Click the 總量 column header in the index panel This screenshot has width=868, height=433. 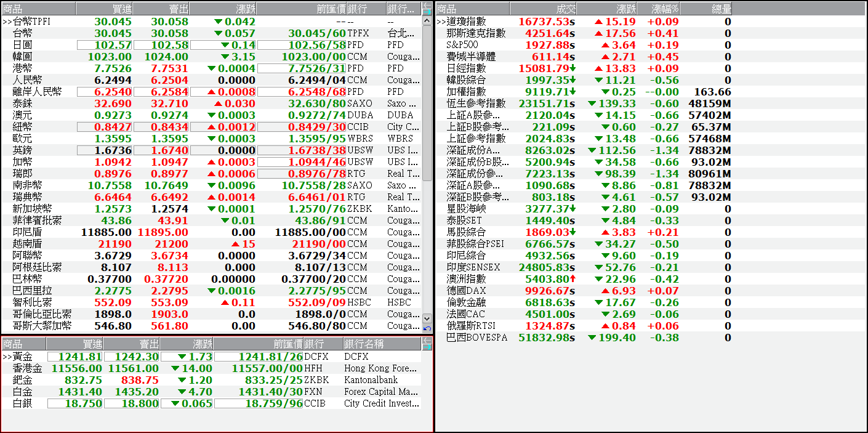pyautogui.click(x=707, y=9)
